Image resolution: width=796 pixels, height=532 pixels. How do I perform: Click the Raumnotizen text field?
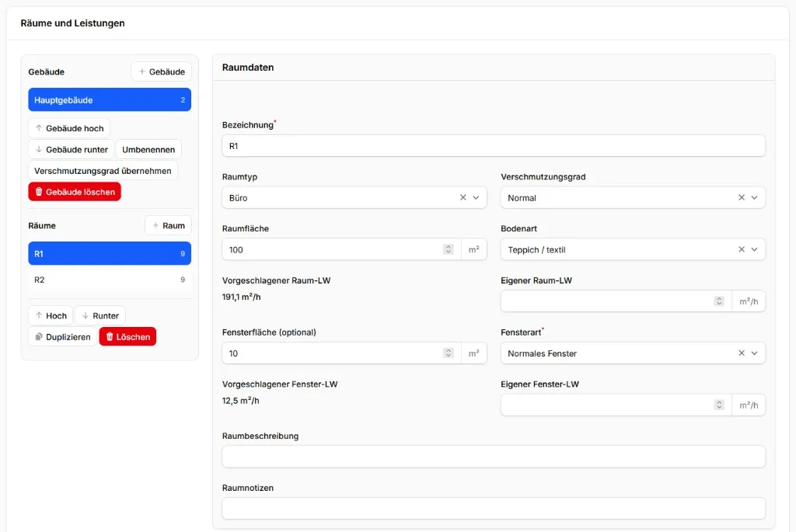[494, 508]
